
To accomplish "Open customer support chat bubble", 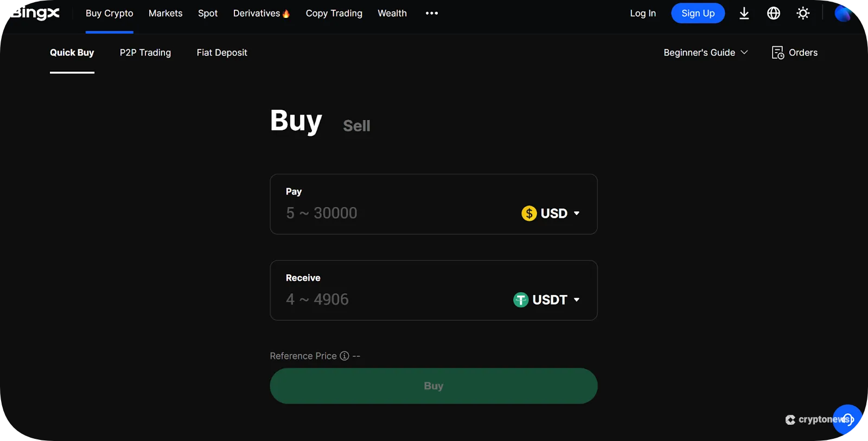I will click(848, 419).
